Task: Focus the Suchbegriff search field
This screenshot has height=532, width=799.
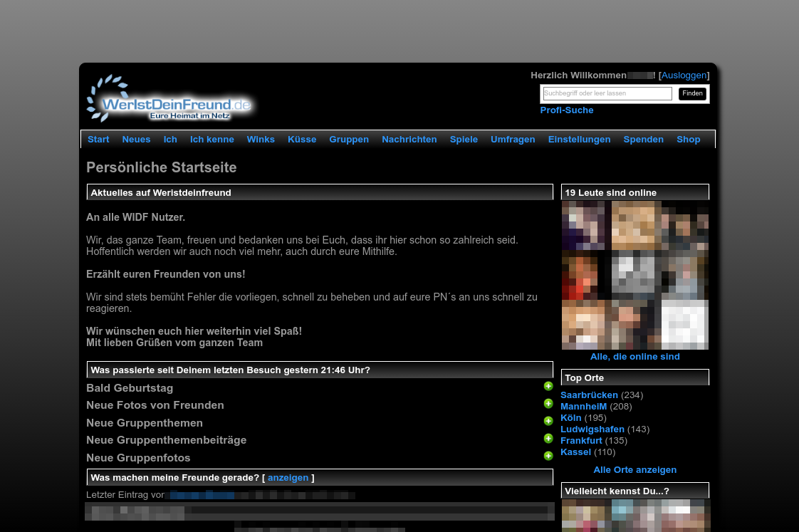Action: click(x=607, y=93)
